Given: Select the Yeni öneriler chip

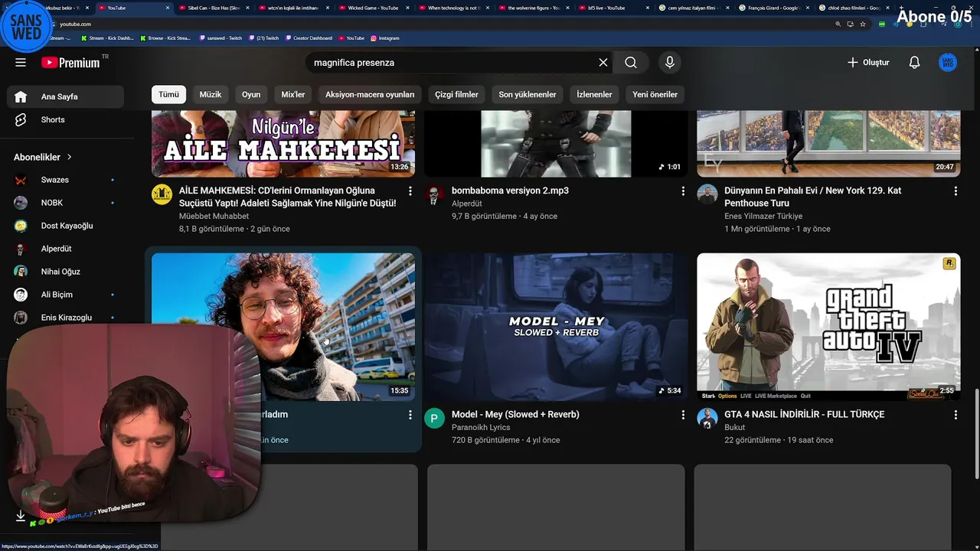Looking at the screenshot, I should pyautogui.click(x=655, y=94).
